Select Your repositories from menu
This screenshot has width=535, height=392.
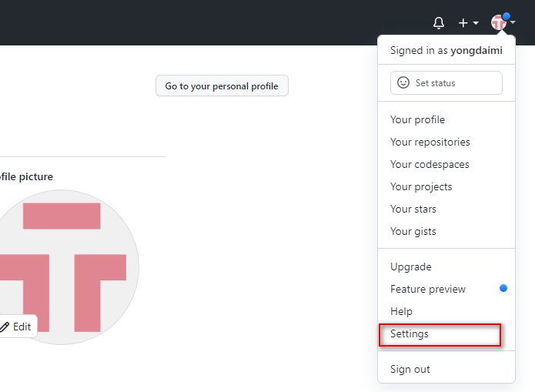pos(430,142)
